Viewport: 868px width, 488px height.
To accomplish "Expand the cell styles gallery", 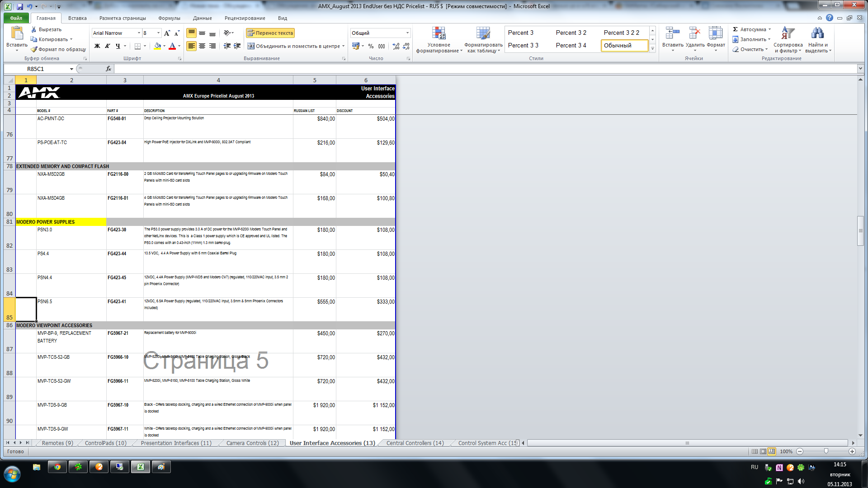I will tap(652, 48).
